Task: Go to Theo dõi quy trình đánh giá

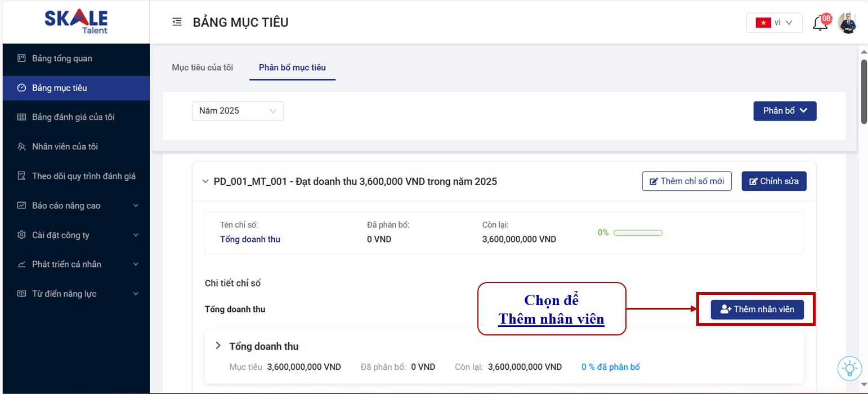Action: [83, 176]
